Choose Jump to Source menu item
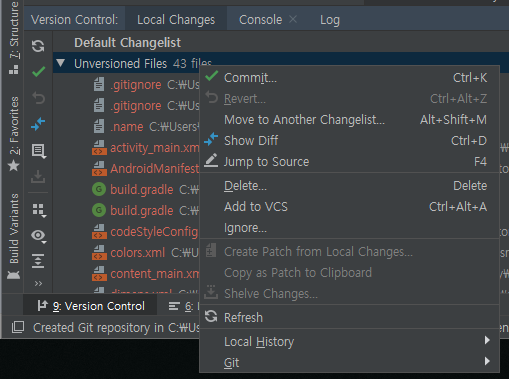Image resolution: width=509 pixels, height=379 pixels. (x=349, y=162)
